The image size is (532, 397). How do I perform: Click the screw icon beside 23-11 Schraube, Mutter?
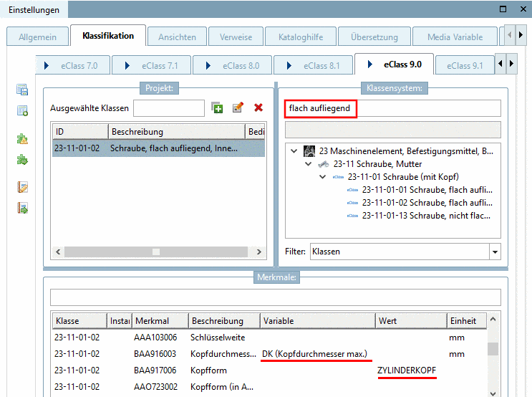tap(324, 164)
